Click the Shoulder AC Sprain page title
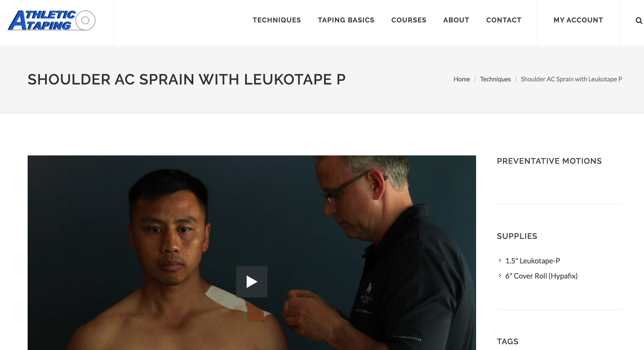The height and width of the screenshot is (350, 644). coord(187,79)
